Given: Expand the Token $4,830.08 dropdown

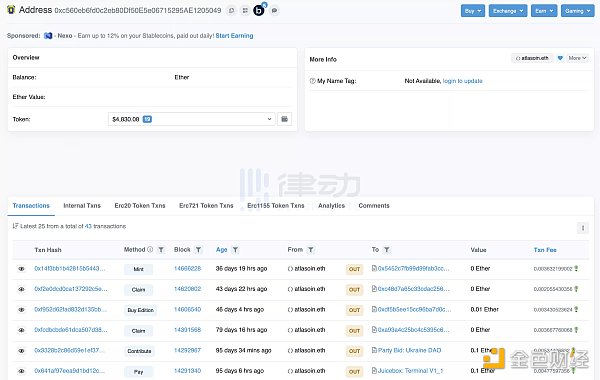Looking at the screenshot, I should point(191,119).
